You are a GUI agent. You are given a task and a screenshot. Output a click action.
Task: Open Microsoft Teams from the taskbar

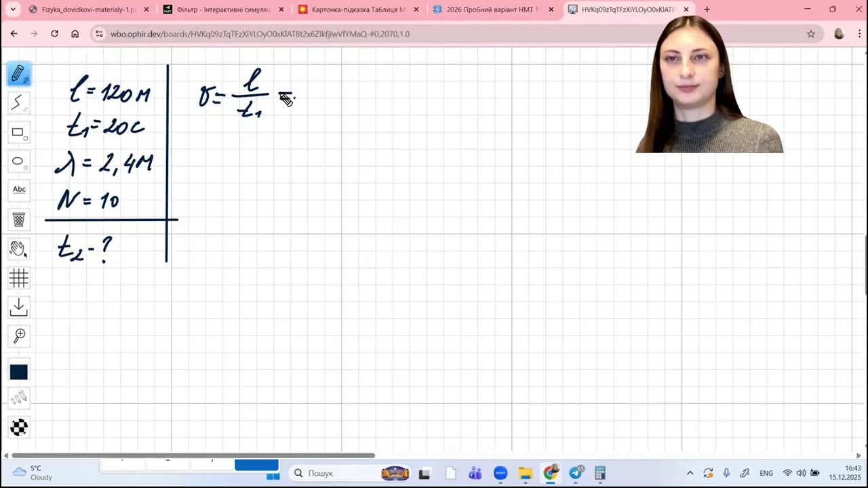tap(475, 473)
